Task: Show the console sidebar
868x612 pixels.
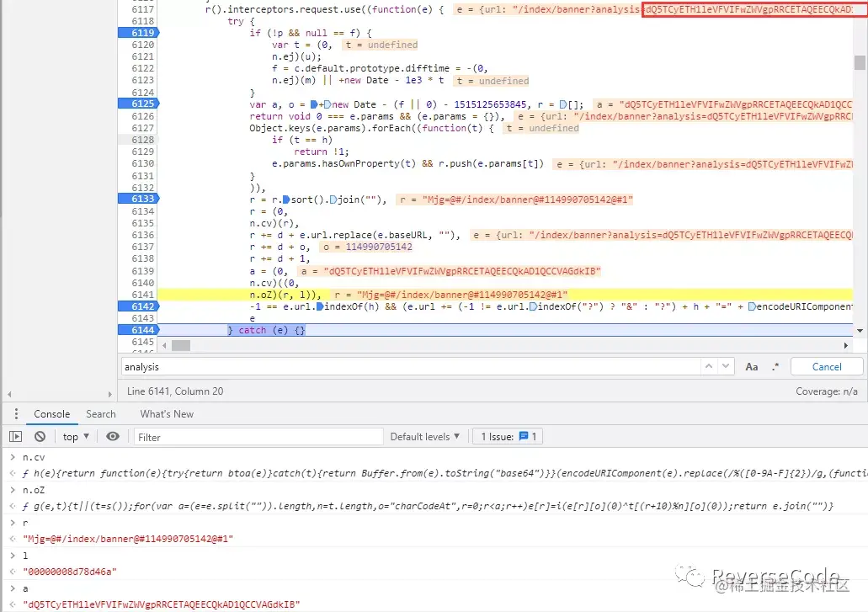Action: [x=15, y=437]
